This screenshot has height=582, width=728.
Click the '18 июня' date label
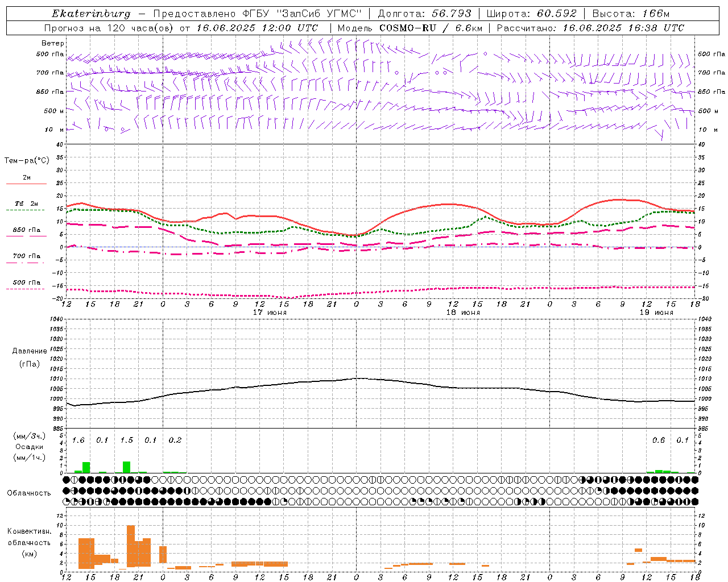[463, 313]
